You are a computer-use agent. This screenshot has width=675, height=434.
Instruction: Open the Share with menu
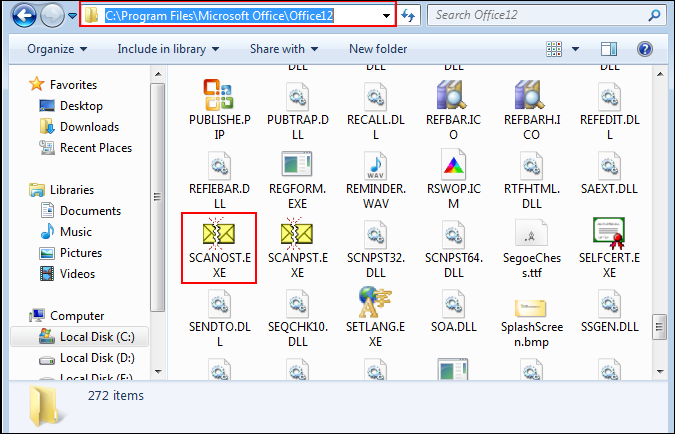(x=284, y=49)
